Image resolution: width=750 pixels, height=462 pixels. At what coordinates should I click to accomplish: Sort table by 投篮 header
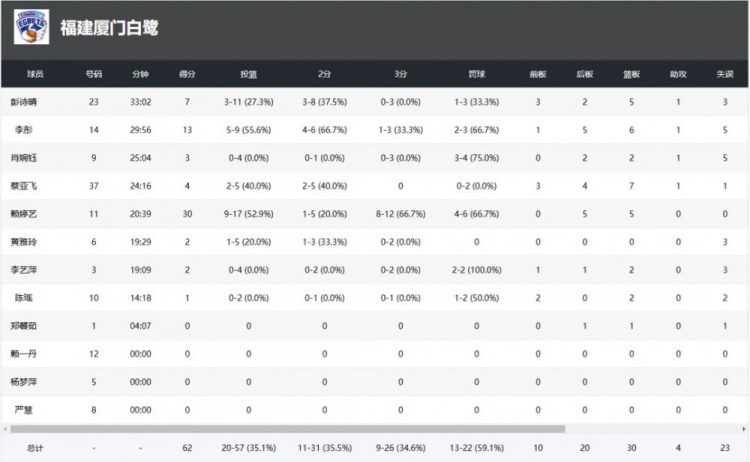248,74
